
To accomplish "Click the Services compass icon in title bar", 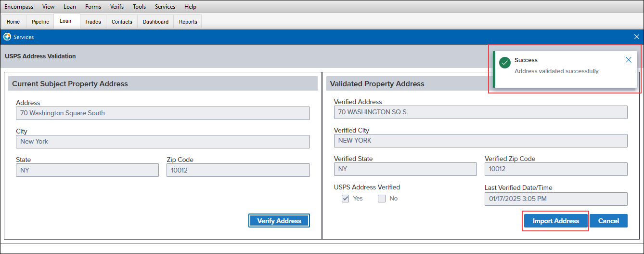I will 7,37.
